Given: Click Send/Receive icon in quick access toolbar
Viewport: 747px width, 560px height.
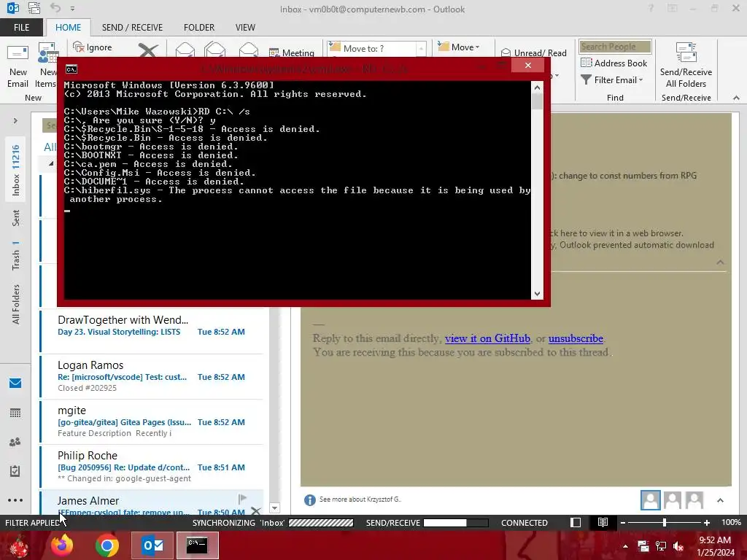Looking at the screenshot, I should [x=34, y=8].
